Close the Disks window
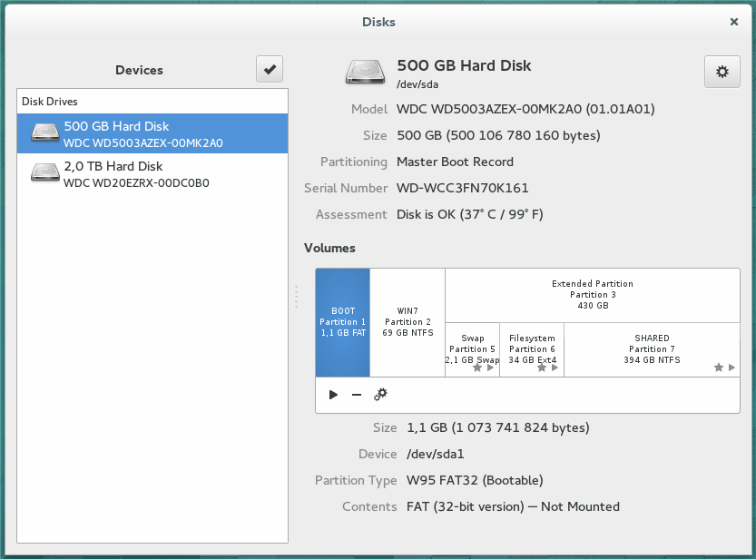756x559 pixels. 734,22
